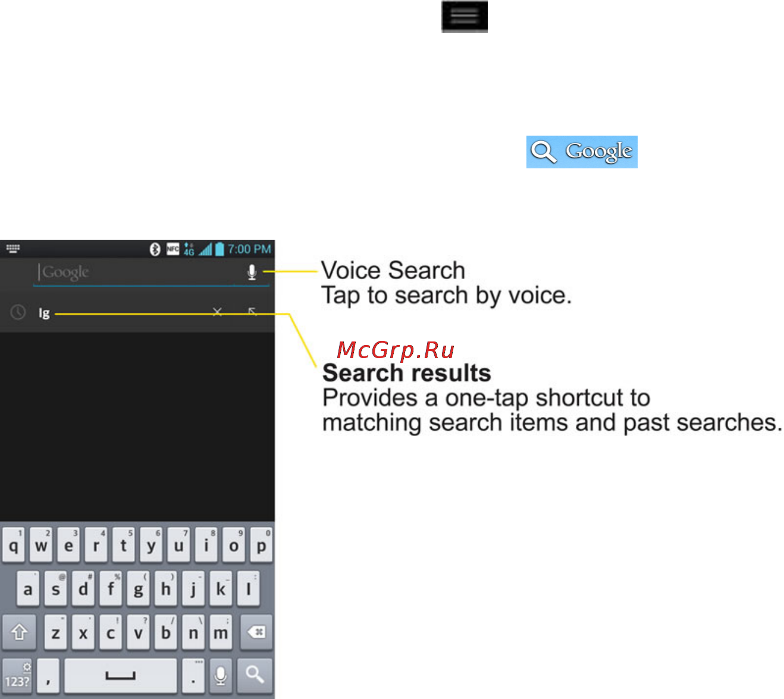Image resolution: width=784 pixels, height=699 pixels.
Task: Tap the comma key
Action: pos(48,676)
